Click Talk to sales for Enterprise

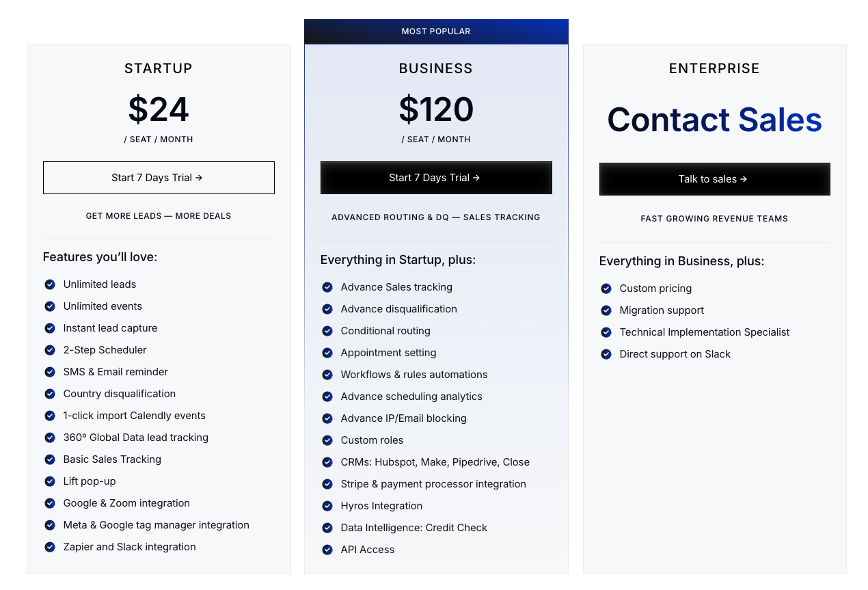714,179
